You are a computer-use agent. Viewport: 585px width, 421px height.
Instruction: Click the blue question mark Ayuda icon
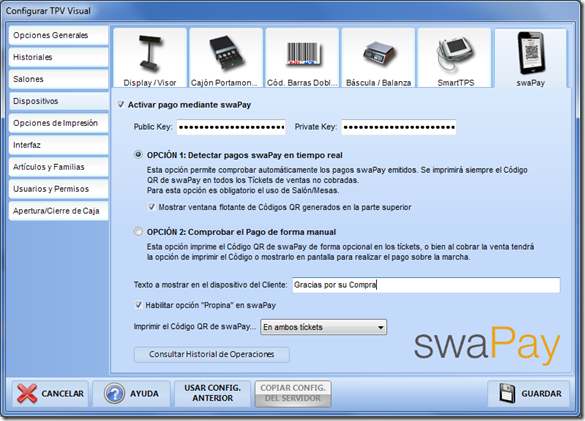pos(115,393)
